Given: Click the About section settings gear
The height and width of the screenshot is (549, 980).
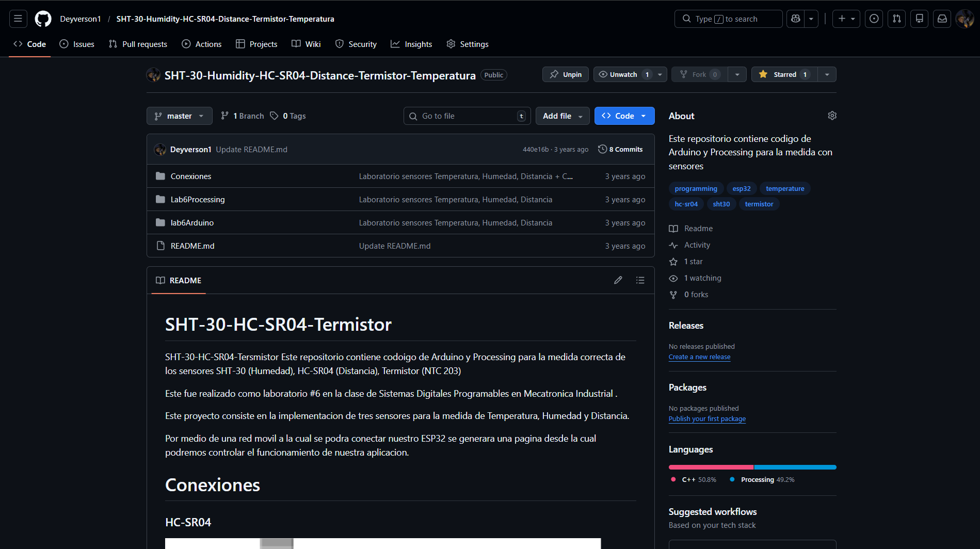Looking at the screenshot, I should tap(832, 116).
